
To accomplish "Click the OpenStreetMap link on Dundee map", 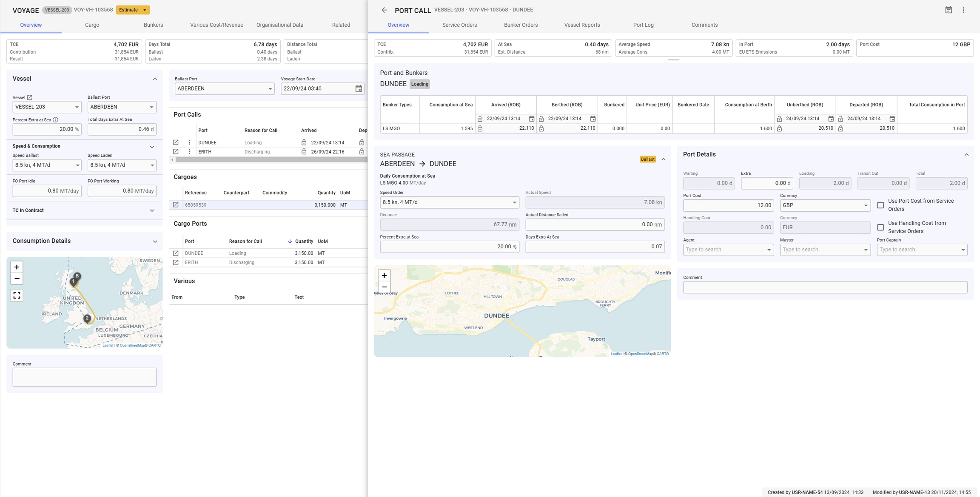I will (640, 354).
